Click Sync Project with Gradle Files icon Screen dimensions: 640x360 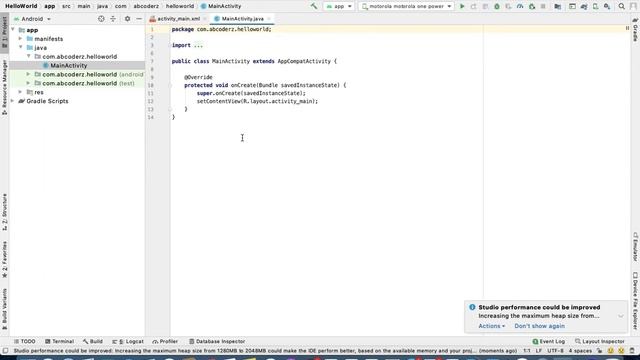click(584, 6)
